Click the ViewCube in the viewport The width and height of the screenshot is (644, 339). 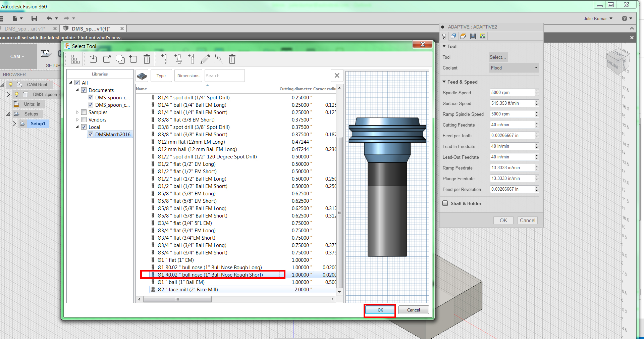(x=618, y=61)
